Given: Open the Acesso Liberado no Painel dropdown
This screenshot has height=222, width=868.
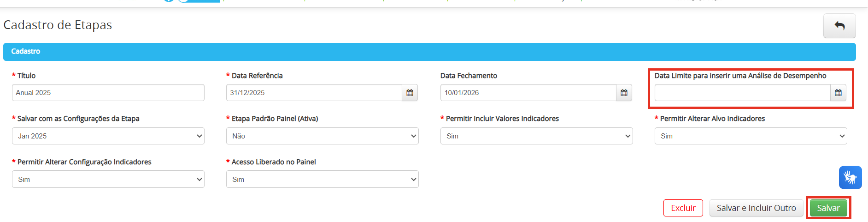Looking at the screenshot, I should tap(323, 179).
